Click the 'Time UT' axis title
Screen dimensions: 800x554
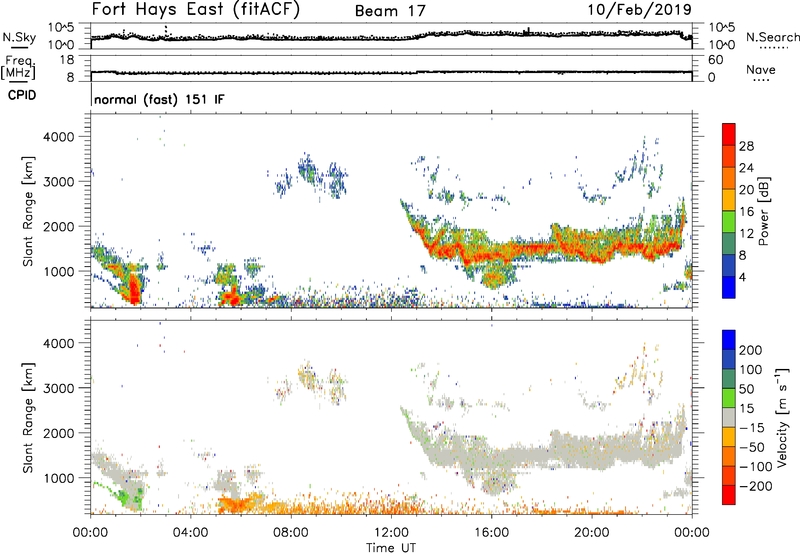(391, 548)
